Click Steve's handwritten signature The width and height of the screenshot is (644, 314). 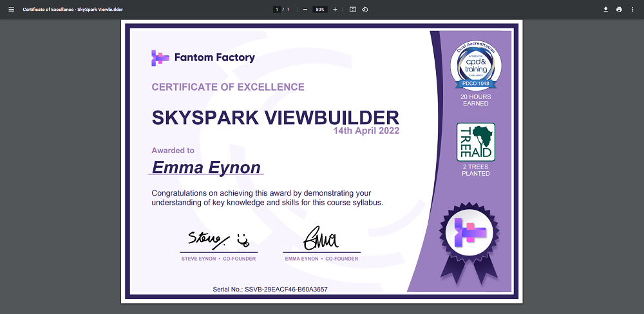point(219,239)
